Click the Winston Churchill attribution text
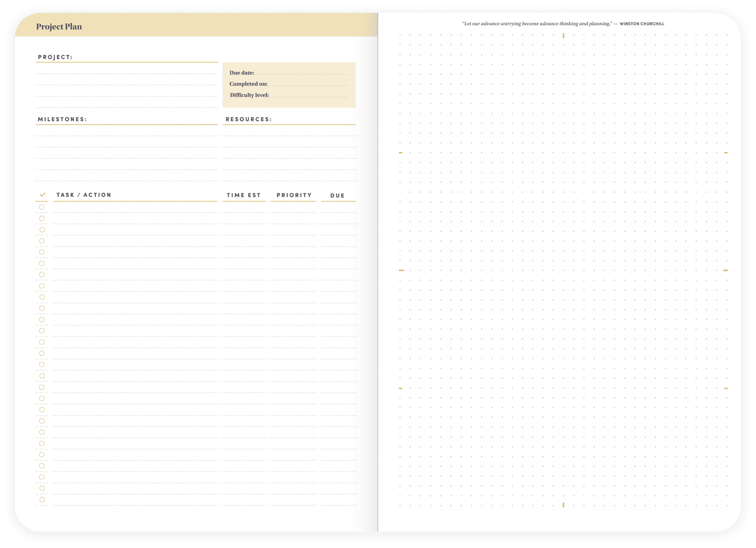This screenshot has height=548, width=756. point(642,24)
